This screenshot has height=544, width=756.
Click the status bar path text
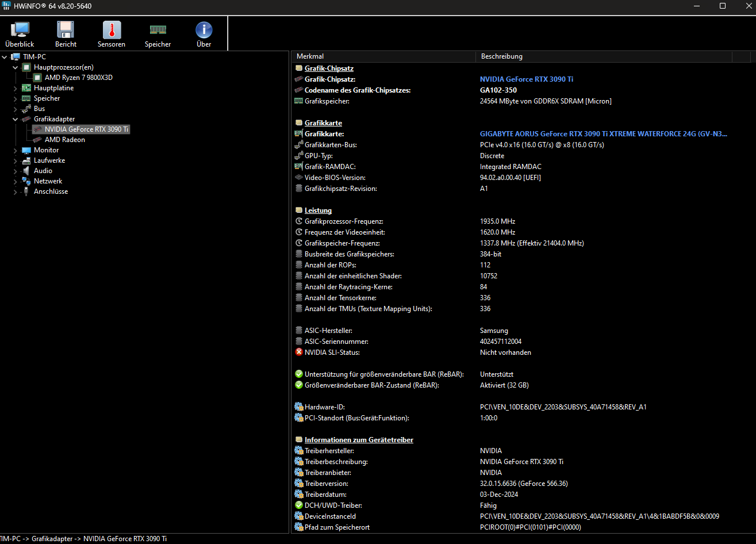click(84, 539)
